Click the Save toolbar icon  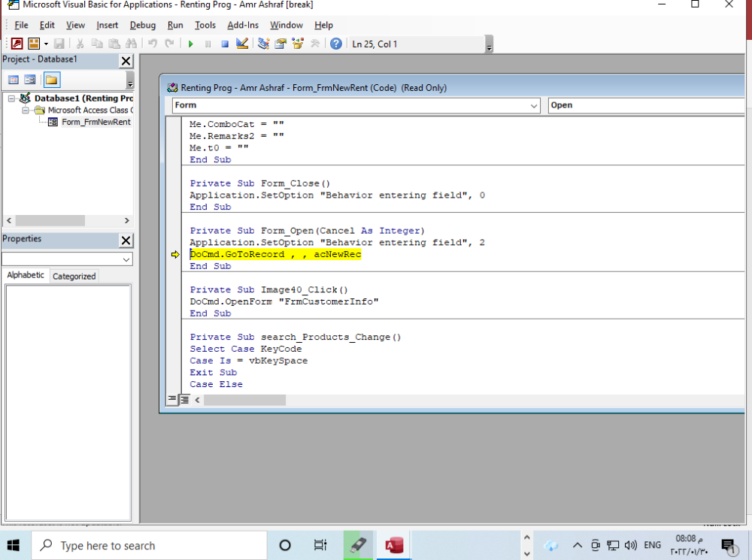[x=59, y=44]
